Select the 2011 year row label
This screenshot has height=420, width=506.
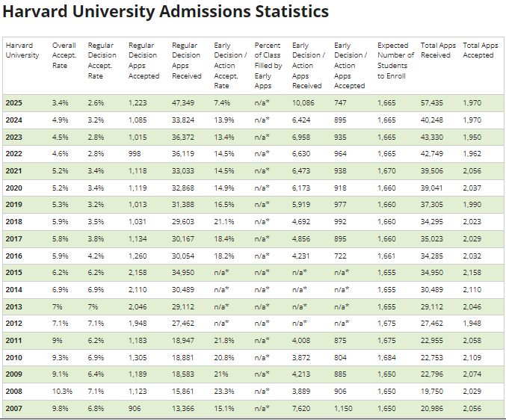click(x=14, y=341)
